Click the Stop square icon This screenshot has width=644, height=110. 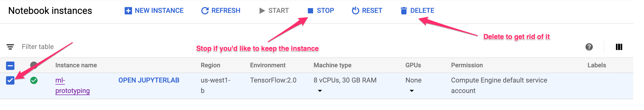click(x=310, y=11)
